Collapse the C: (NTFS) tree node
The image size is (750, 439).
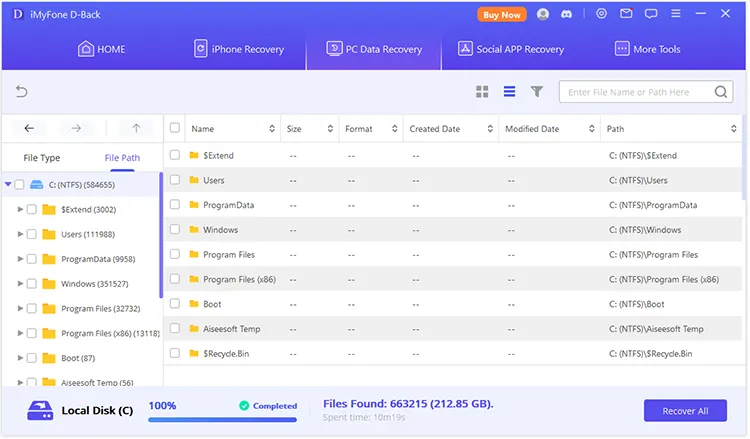coord(8,184)
